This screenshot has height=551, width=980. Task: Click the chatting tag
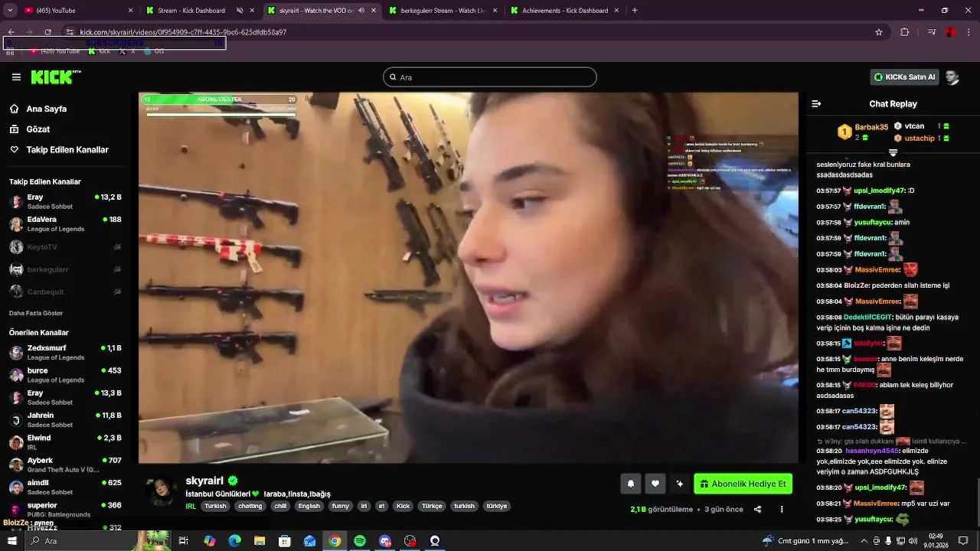pyautogui.click(x=250, y=506)
